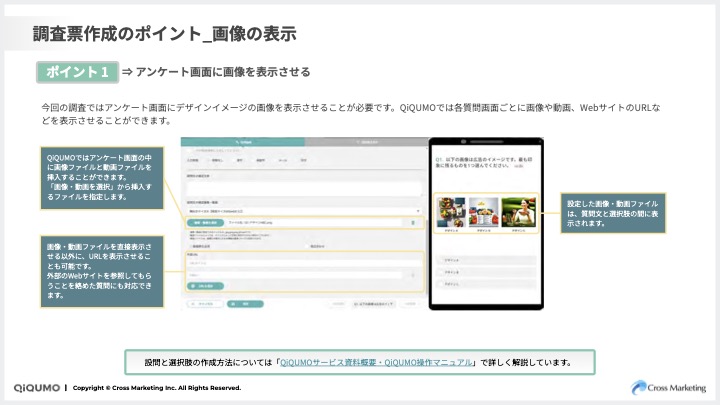Click the QiQUMO footer logo
Screen dimensions: 720x405
[37, 388]
